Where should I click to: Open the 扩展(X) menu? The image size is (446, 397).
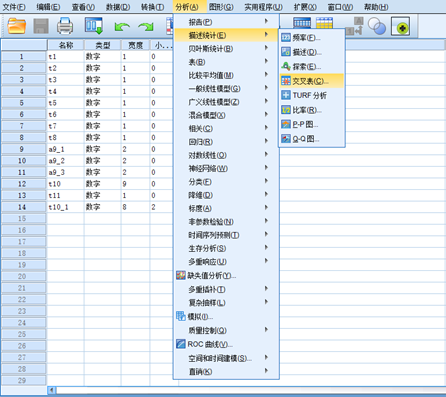pos(305,7)
